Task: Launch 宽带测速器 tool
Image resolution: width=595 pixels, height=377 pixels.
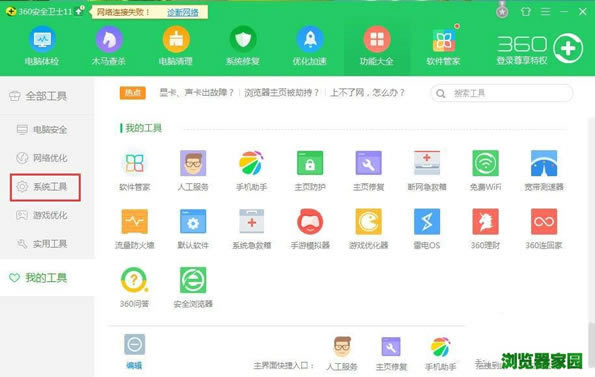Action: 544,170
